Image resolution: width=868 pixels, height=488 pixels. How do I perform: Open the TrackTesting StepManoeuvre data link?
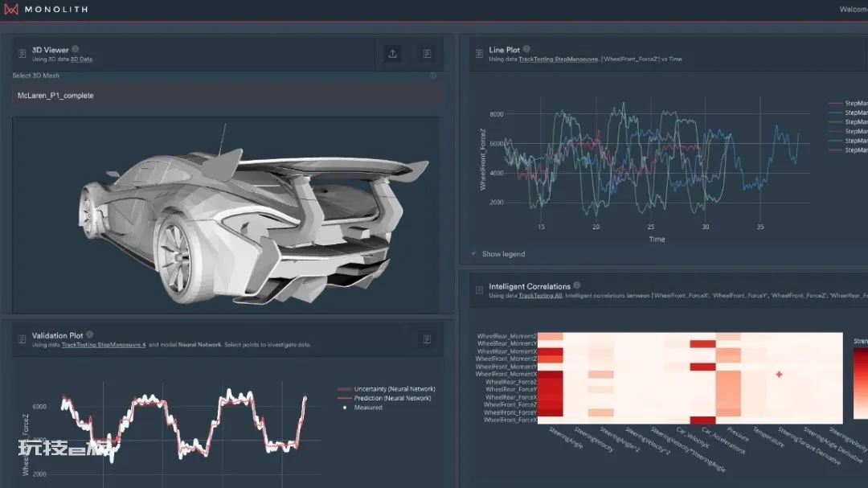pyautogui.click(x=558, y=59)
